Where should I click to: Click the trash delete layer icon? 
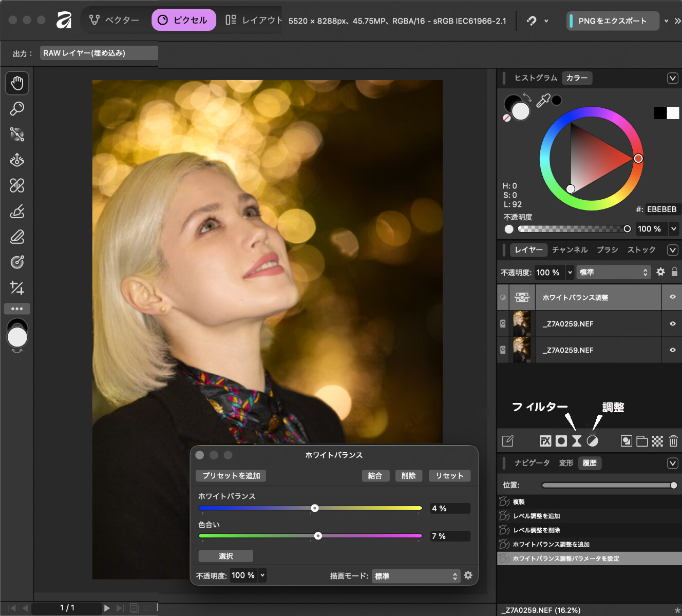point(673,441)
